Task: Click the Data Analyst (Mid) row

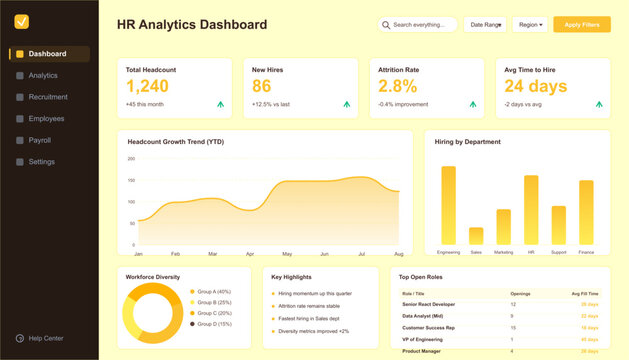Action: coord(500,316)
